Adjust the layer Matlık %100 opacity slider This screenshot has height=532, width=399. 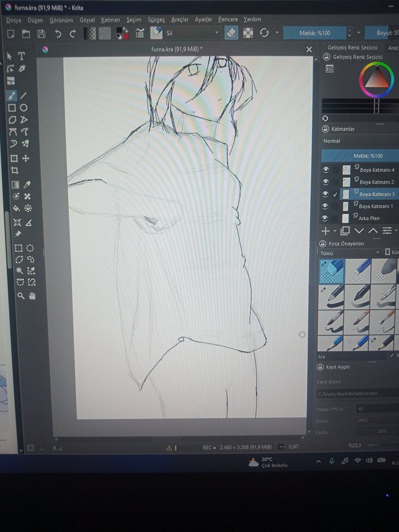[360, 156]
